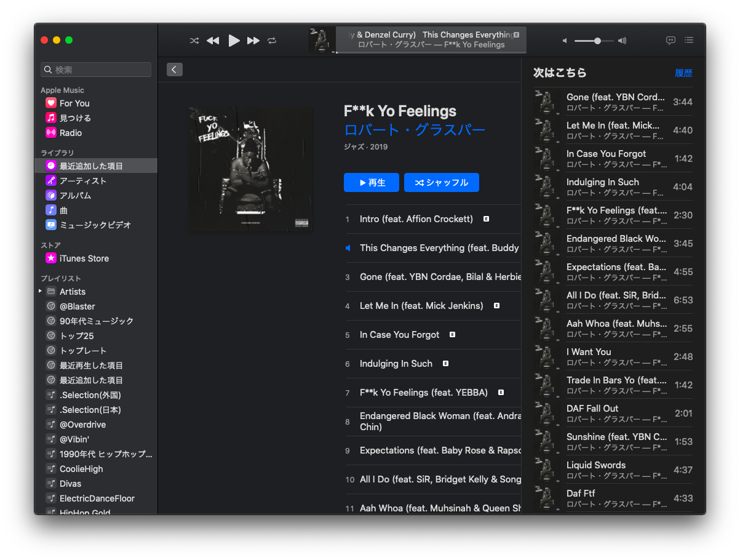
Task: Play DAF Fall Out in Up Next
Action: tap(613, 413)
